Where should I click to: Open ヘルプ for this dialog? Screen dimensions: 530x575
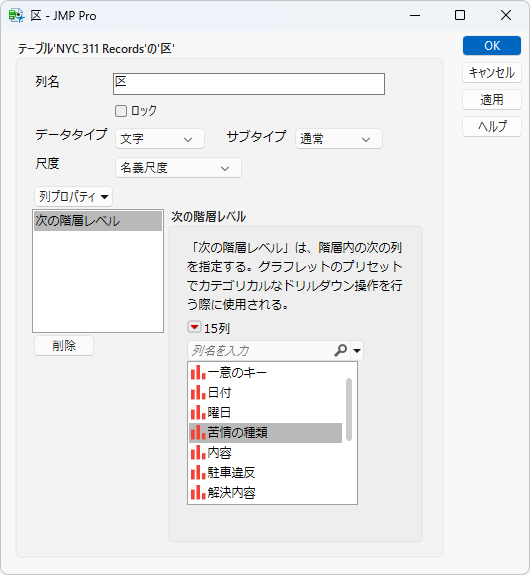coord(491,127)
